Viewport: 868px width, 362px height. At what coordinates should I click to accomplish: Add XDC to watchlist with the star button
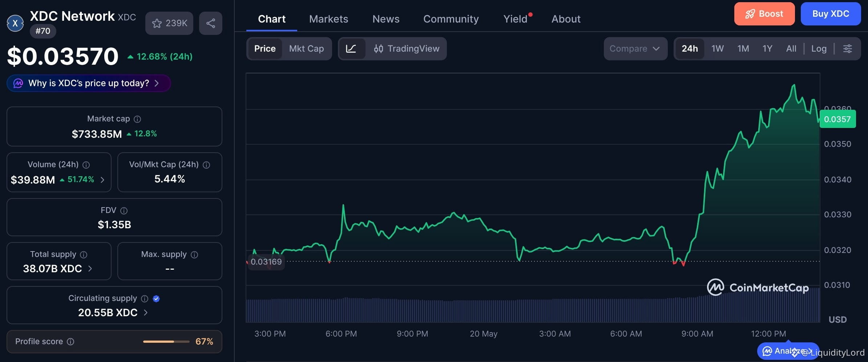tap(169, 23)
